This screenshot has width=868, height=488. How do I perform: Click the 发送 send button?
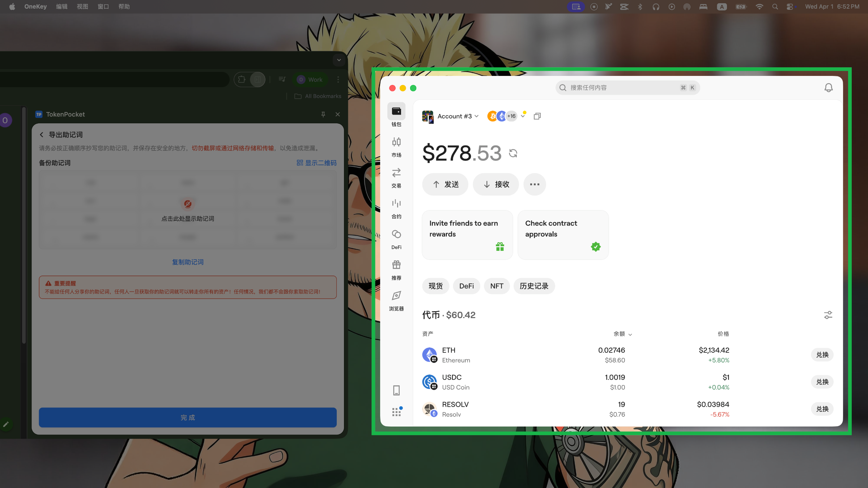tap(445, 184)
